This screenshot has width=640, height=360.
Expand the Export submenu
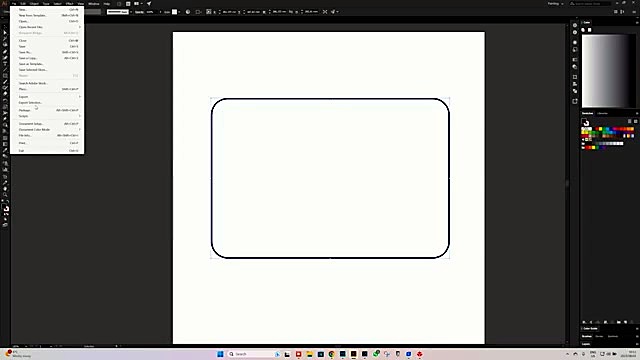click(47, 97)
